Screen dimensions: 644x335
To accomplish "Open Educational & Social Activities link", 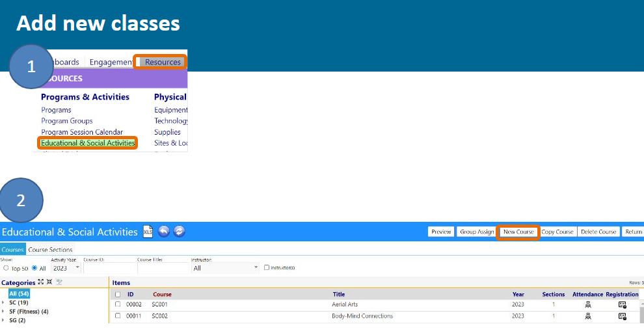I will [88, 143].
